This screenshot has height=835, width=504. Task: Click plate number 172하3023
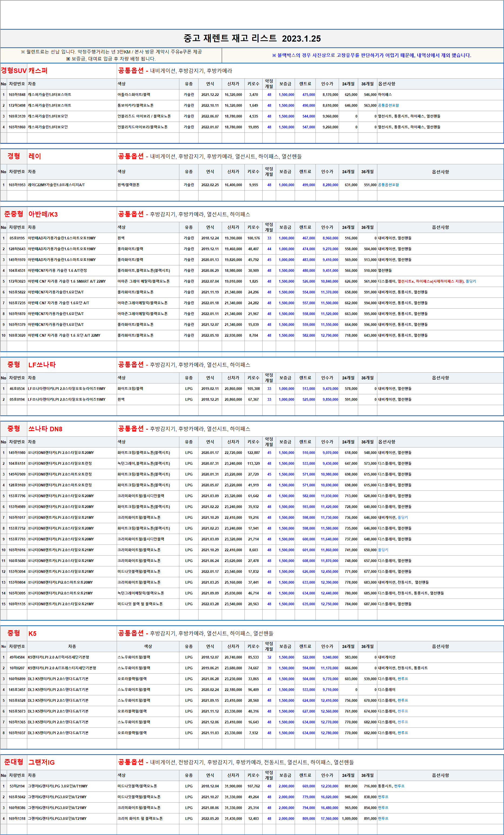pyautogui.click(x=17, y=282)
